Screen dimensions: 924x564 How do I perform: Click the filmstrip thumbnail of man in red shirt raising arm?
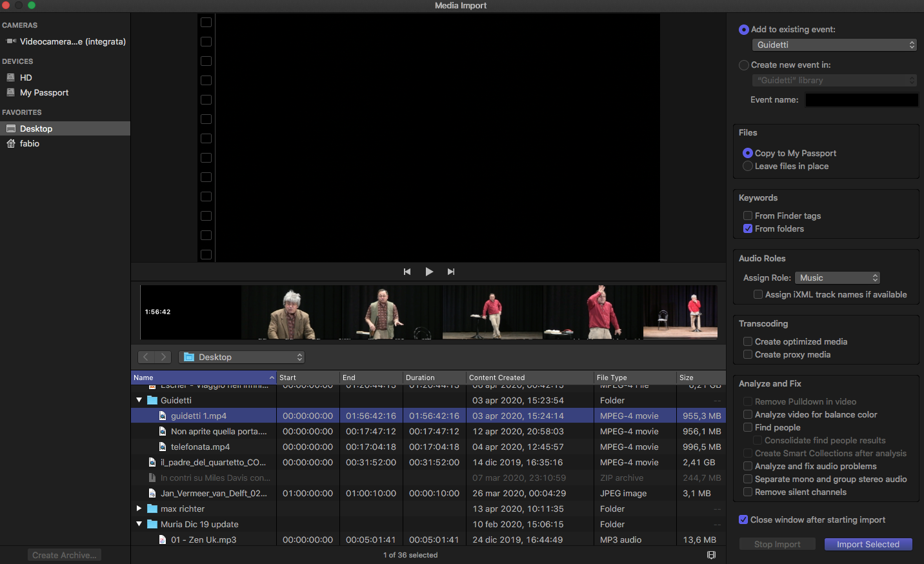(x=593, y=312)
